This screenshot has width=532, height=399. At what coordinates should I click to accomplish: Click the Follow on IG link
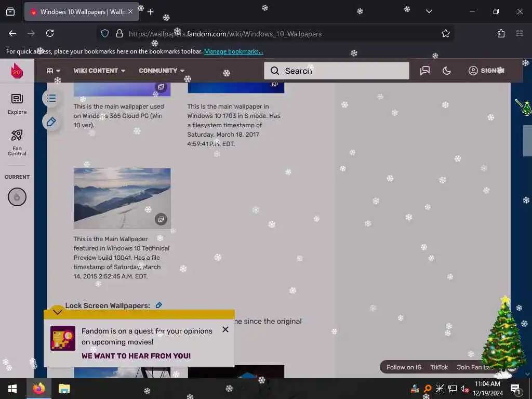[404, 367]
